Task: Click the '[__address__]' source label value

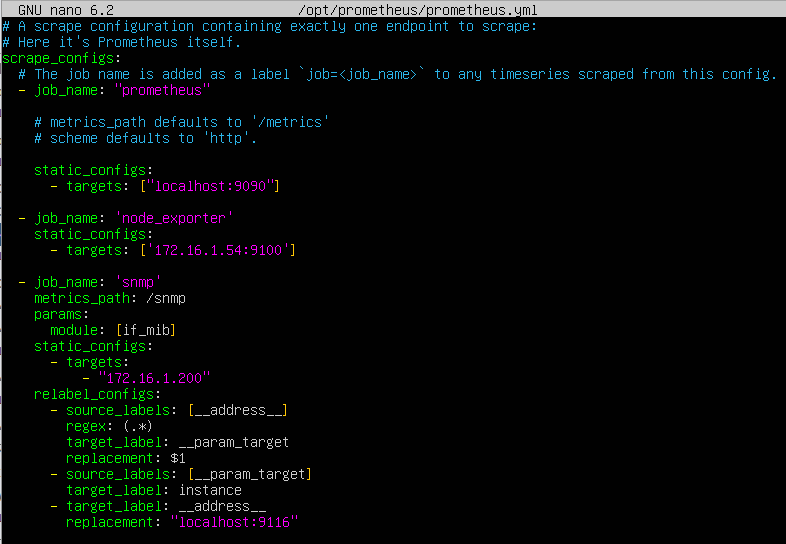Action: 238,410
